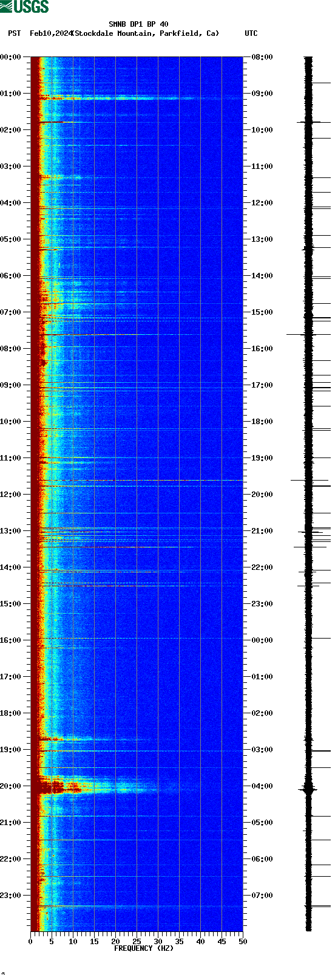Image resolution: width=335 pixels, height=980 pixels.
Task: Click the '06:00' PST time label
Action: [10, 276]
